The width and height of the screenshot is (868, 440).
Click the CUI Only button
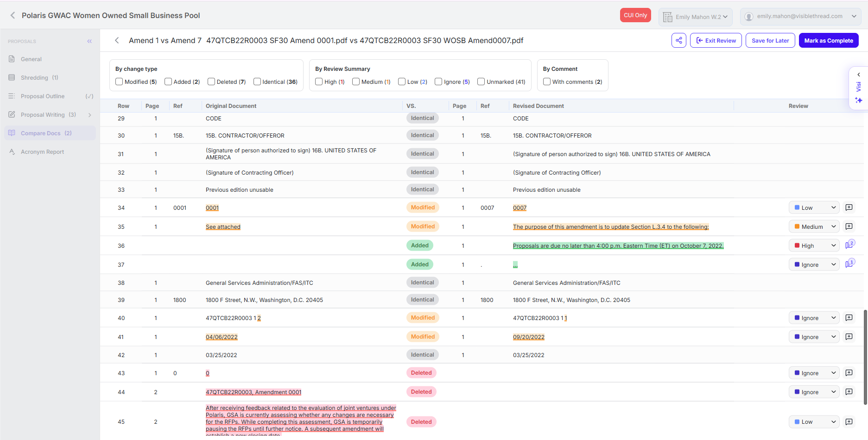click(635, 15)
